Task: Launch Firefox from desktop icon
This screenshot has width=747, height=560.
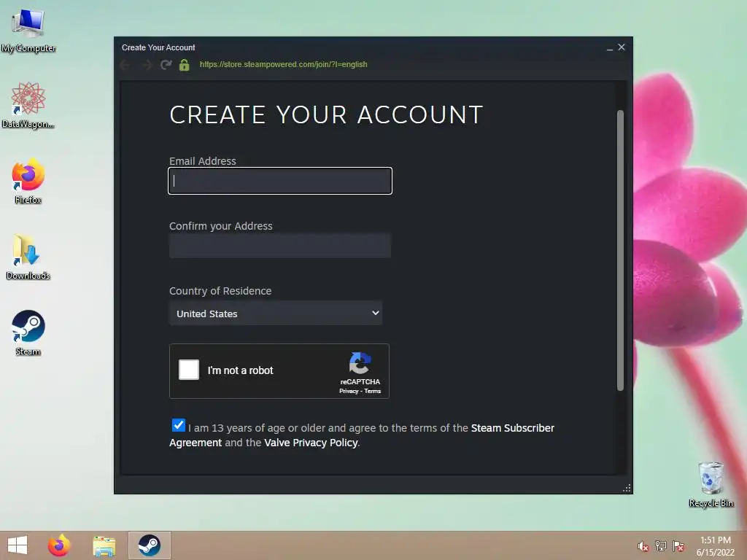Action: tap(28, 182)
